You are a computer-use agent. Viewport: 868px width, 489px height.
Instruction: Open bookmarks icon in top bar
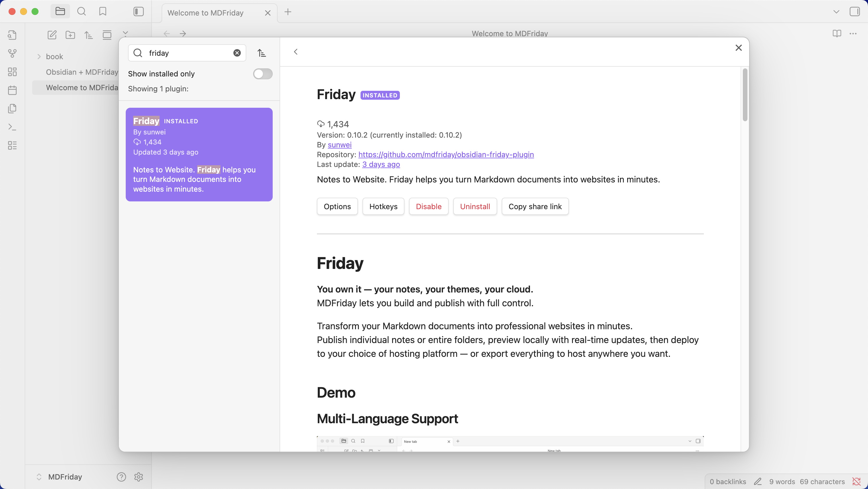click(x=103, y=12)
